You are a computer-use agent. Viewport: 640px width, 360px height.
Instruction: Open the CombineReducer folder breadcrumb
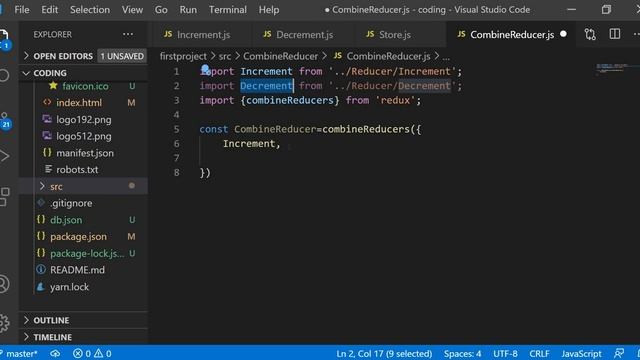click(280, 56)
